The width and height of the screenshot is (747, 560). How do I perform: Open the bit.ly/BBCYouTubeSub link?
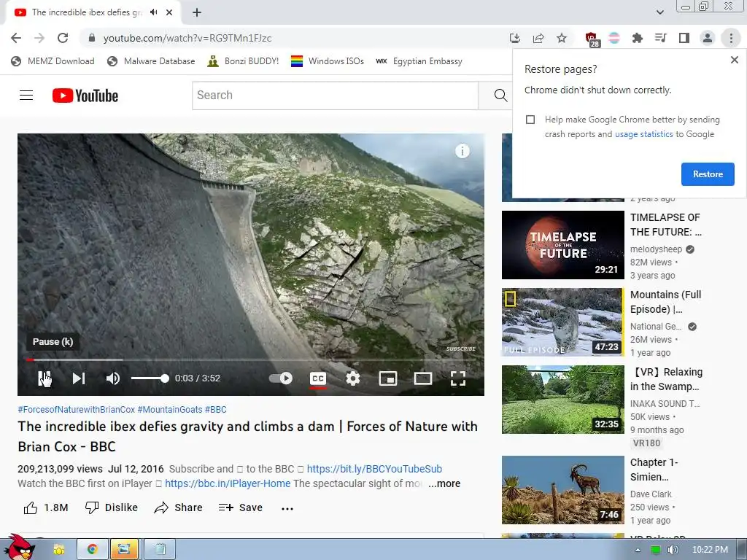point(374,469)
